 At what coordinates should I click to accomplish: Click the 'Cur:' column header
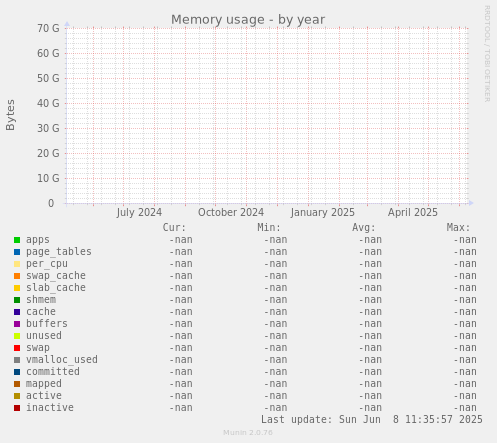tap(174, 228)
